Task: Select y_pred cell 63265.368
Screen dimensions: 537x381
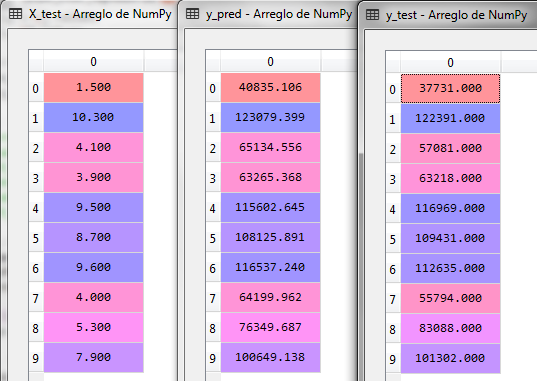Action: click(x=271, y=177)
